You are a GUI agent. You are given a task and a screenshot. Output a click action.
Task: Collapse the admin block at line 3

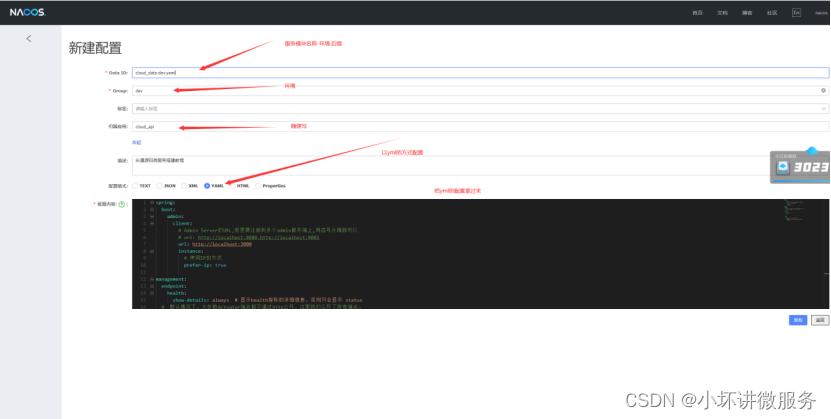[152, 216]
